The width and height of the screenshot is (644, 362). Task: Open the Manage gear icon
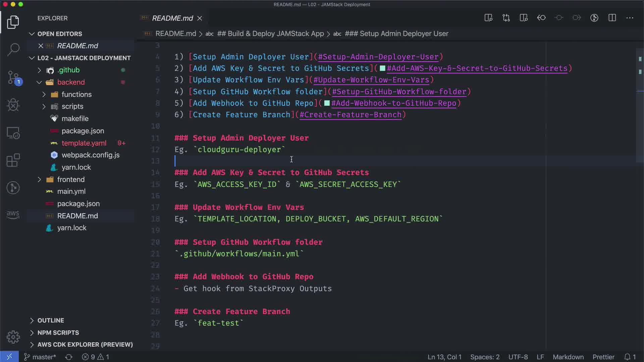(13, 337)
